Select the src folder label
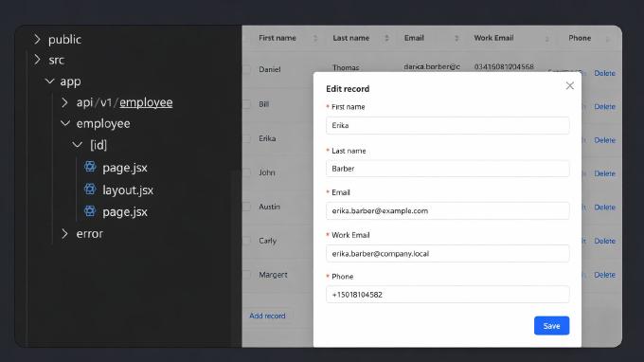This screenshot has height=362, width=644. pyautogui.click(x=56, y=60)
